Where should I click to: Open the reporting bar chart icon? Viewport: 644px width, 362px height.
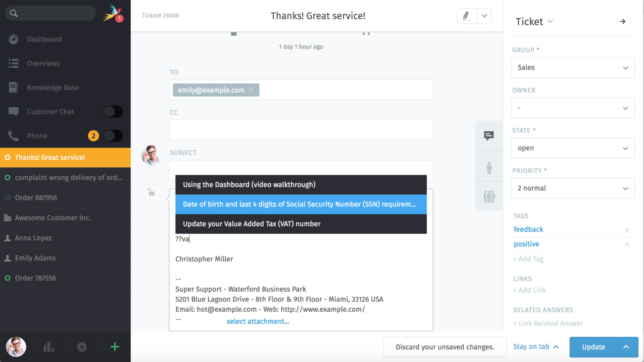coord(49,347)
